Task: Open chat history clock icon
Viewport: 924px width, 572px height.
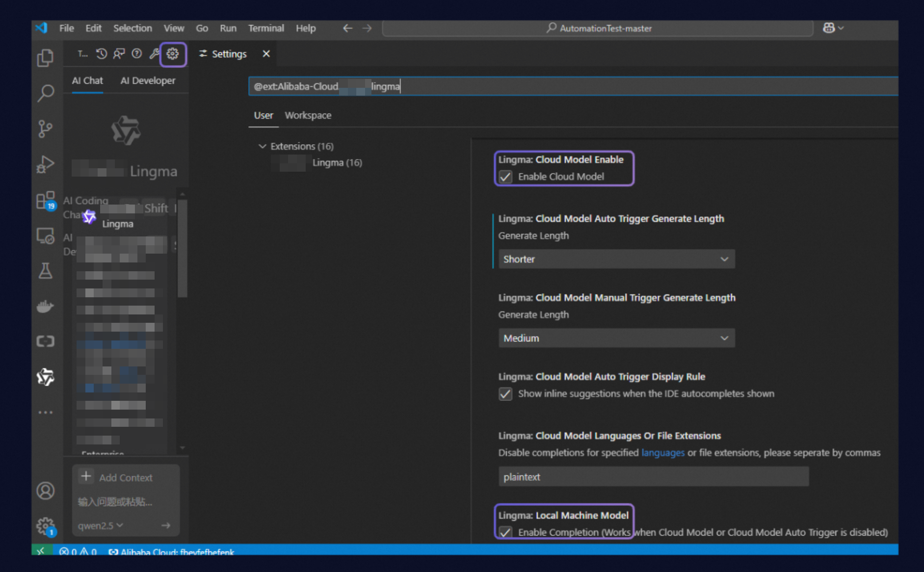Action: [102, 54]
